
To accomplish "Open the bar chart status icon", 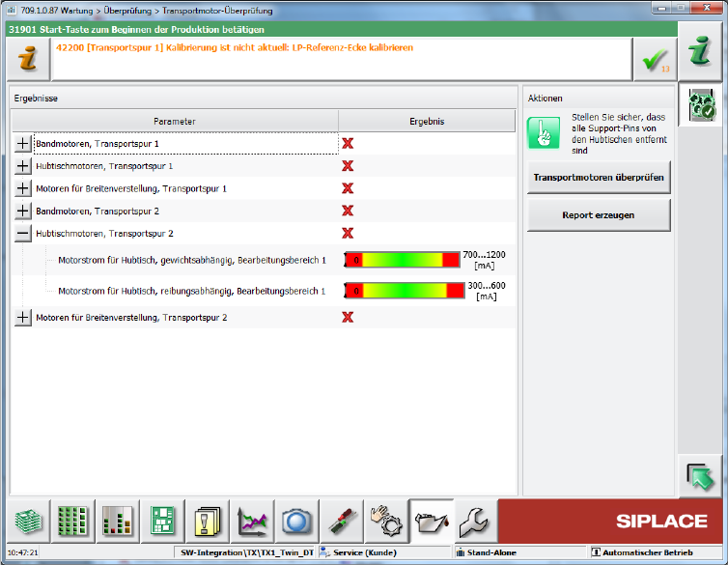I will tap(118, 521).
